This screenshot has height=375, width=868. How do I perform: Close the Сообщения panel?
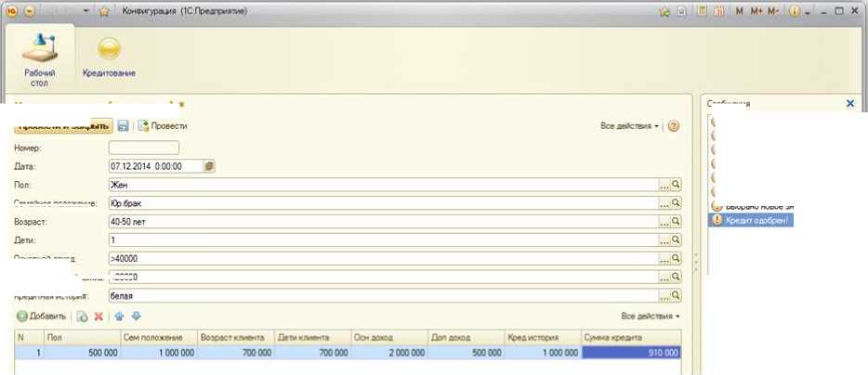tap(851, 103)
